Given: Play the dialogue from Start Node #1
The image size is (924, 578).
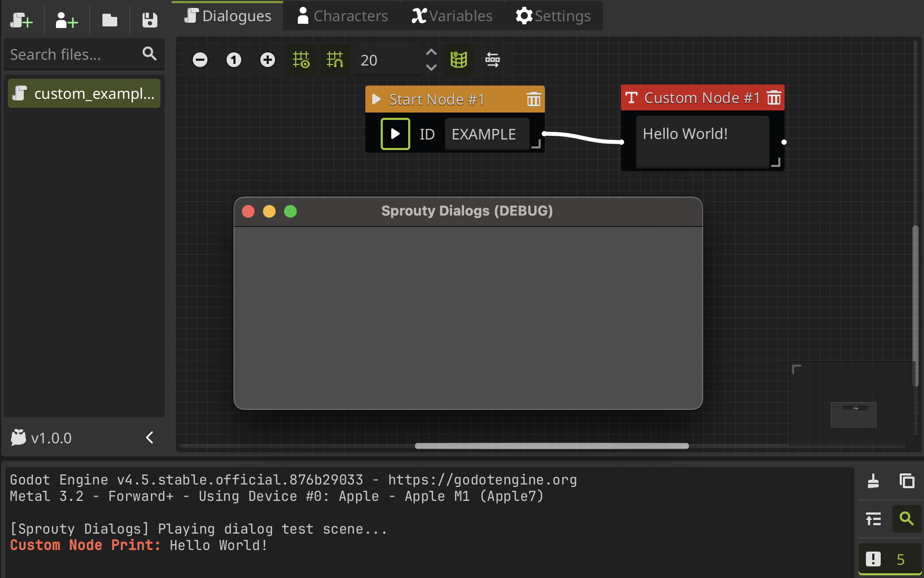Looking at the screenshot, I should point(395,134).
